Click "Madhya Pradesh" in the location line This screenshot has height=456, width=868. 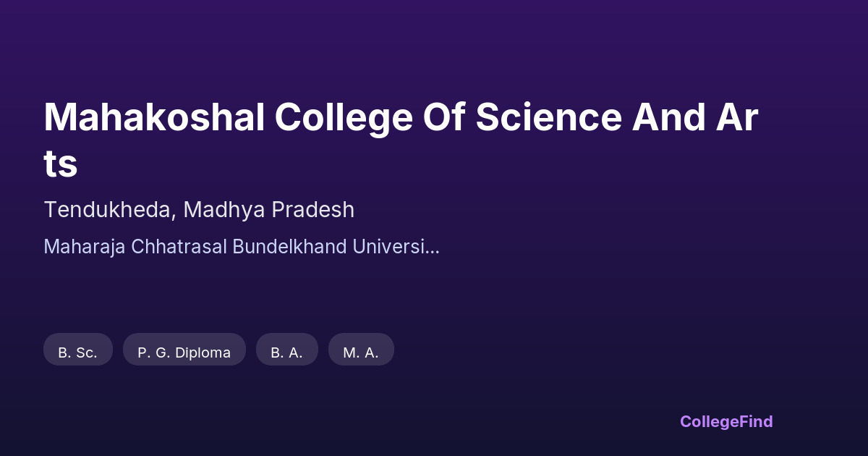[269, 210]
